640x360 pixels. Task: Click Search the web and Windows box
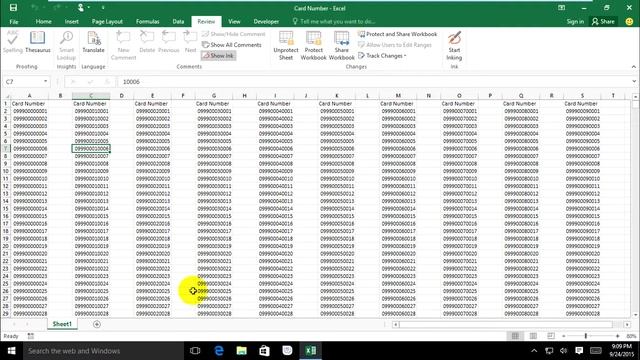103,351
